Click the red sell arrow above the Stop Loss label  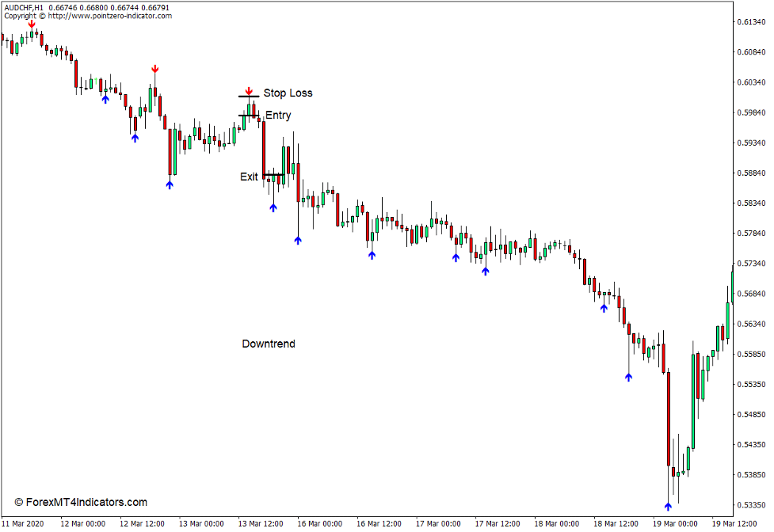(x=250, y=91)
